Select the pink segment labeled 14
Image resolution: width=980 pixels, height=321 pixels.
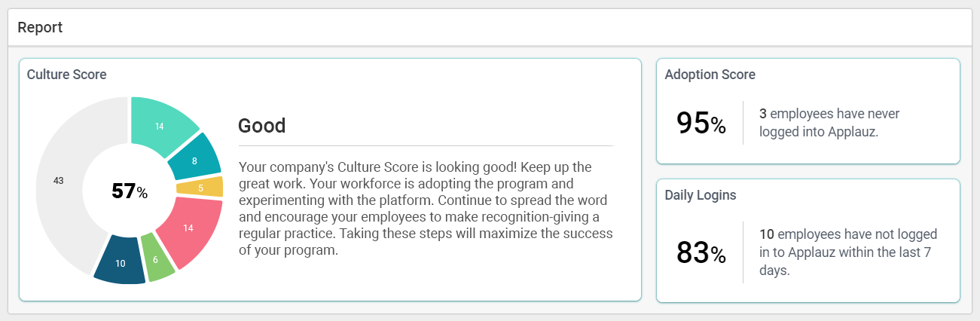click(188, 228)
